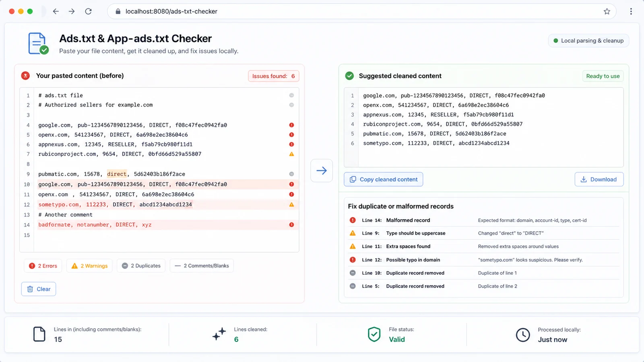This screenshot has height=362, width=644.
Task: Click the Local parsing & cleanup badge
Action: point(588,41)
